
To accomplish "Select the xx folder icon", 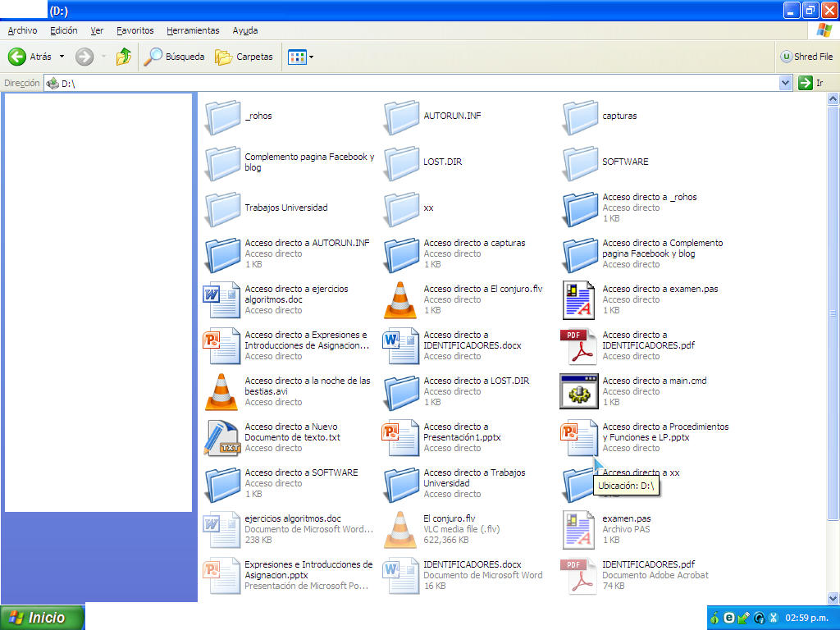I will pos(401,209).
